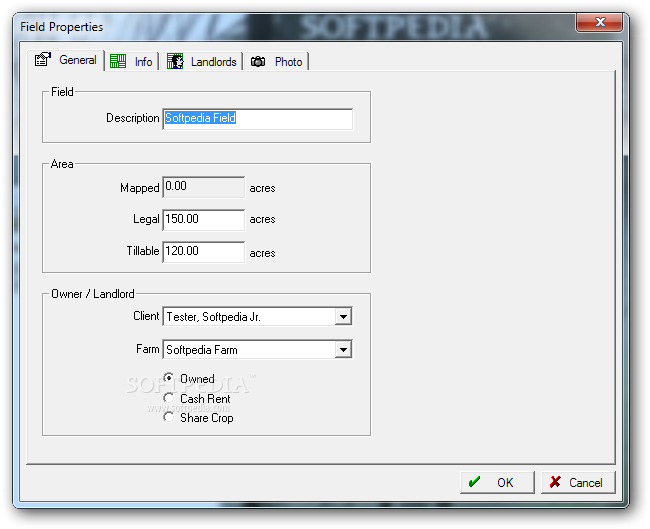The image size is (650, 529).
Task: Click the acres unit beside Legal
Action: (262, 219)
